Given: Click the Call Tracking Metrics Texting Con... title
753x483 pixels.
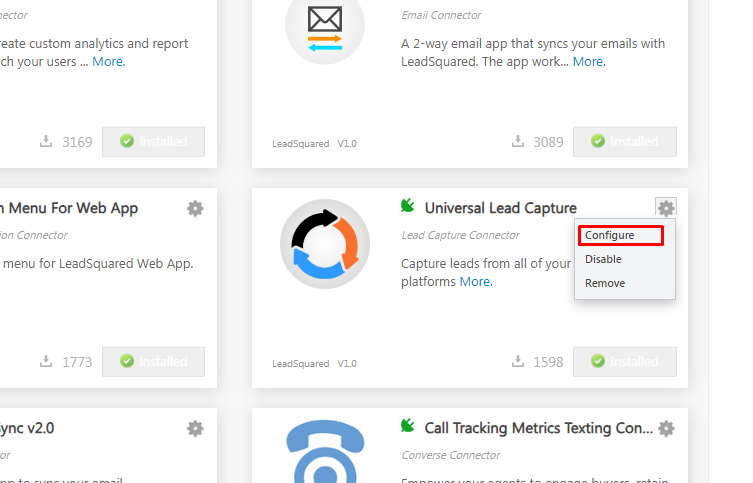Looking at the screenshot, I should (x=538, y=428).
